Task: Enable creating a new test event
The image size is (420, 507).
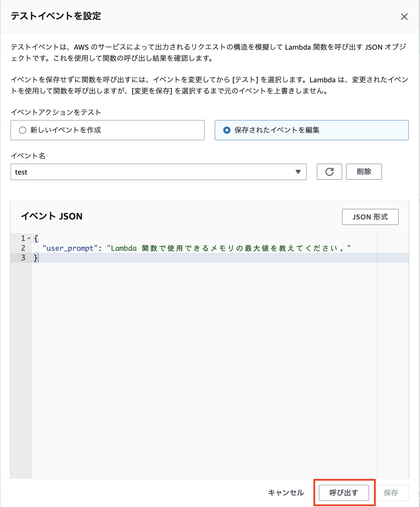Action: tap(22, 130)
